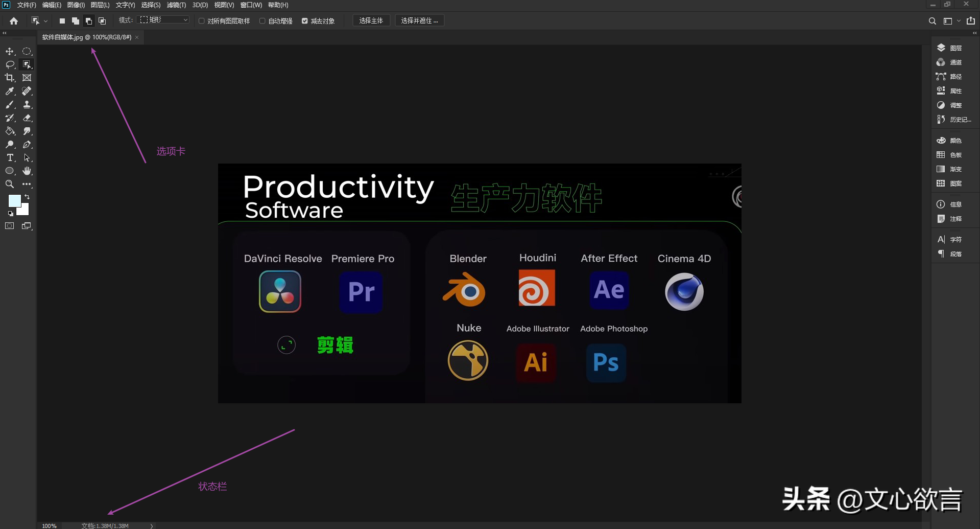980x529 pixels.
Task: Open the 色板 swatches panel
Action: 950,155
